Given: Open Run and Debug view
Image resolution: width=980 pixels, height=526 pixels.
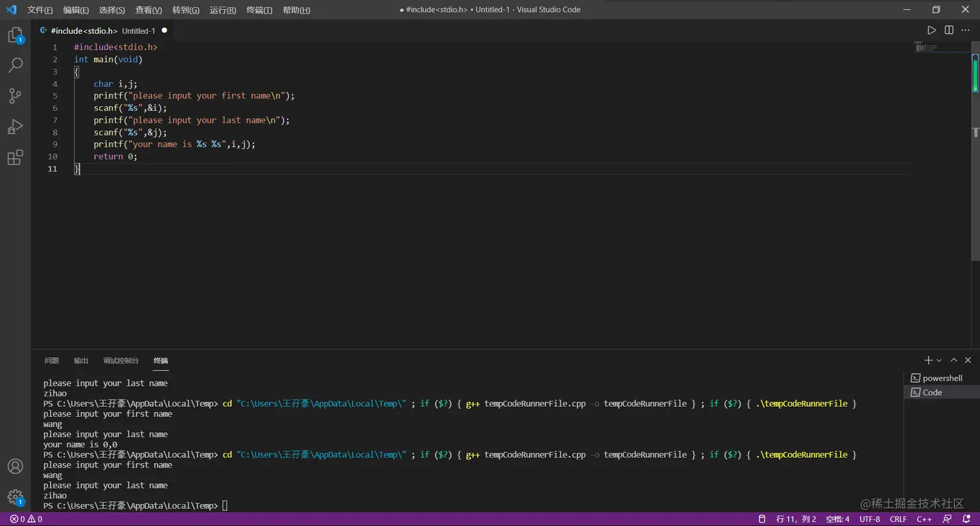Looking at the screenshot, I should [x=15, y=126].
